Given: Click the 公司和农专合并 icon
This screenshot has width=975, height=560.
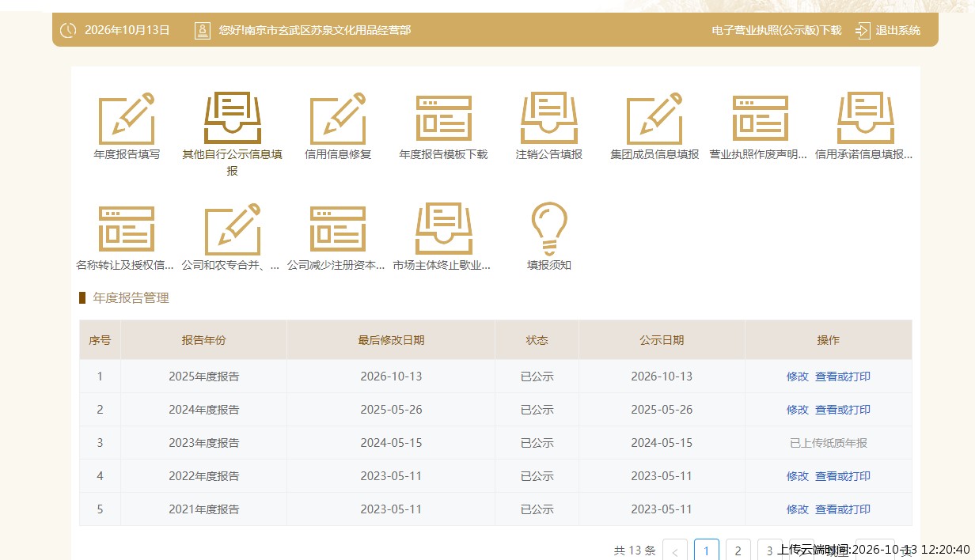Looking at the screenshot, I should click(x=233, y=229).
